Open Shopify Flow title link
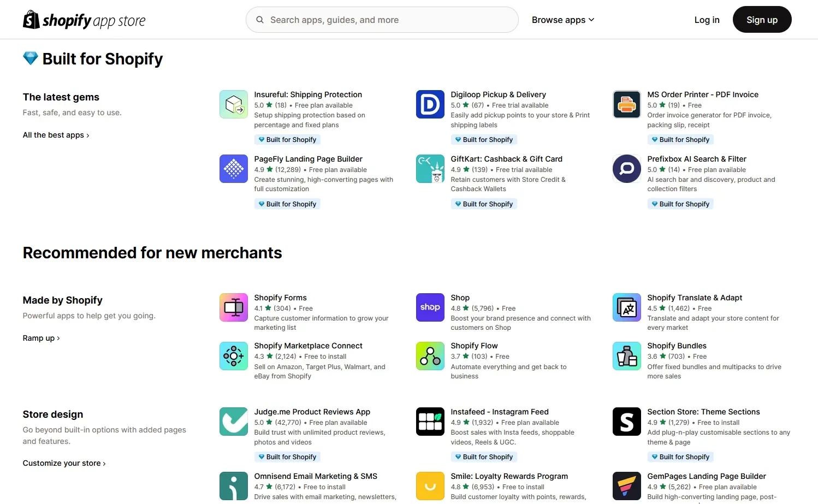This screenshot has height=504, width=818. point(474,346)
